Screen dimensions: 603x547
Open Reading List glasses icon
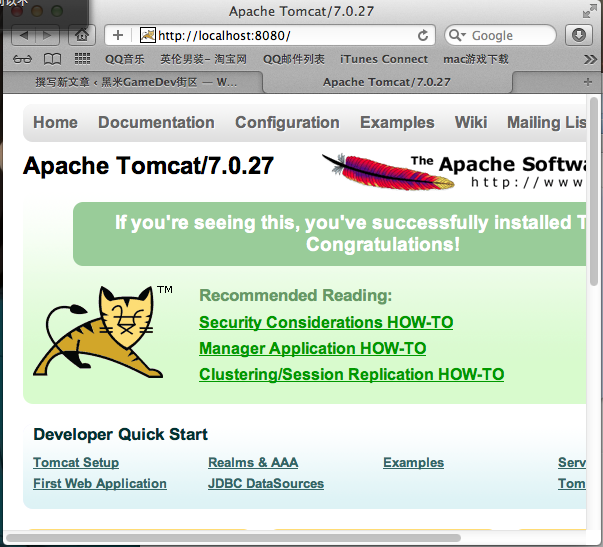coord(22,59)
